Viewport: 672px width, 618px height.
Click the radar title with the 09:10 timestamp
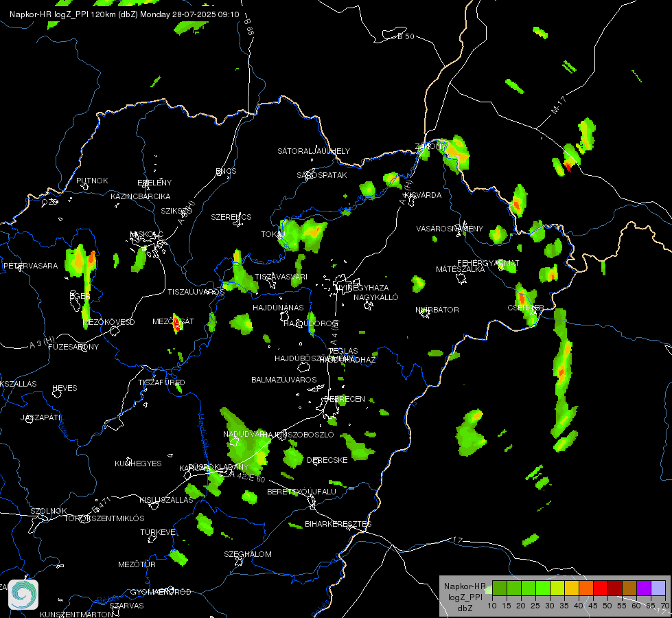(x=124, y=14)
